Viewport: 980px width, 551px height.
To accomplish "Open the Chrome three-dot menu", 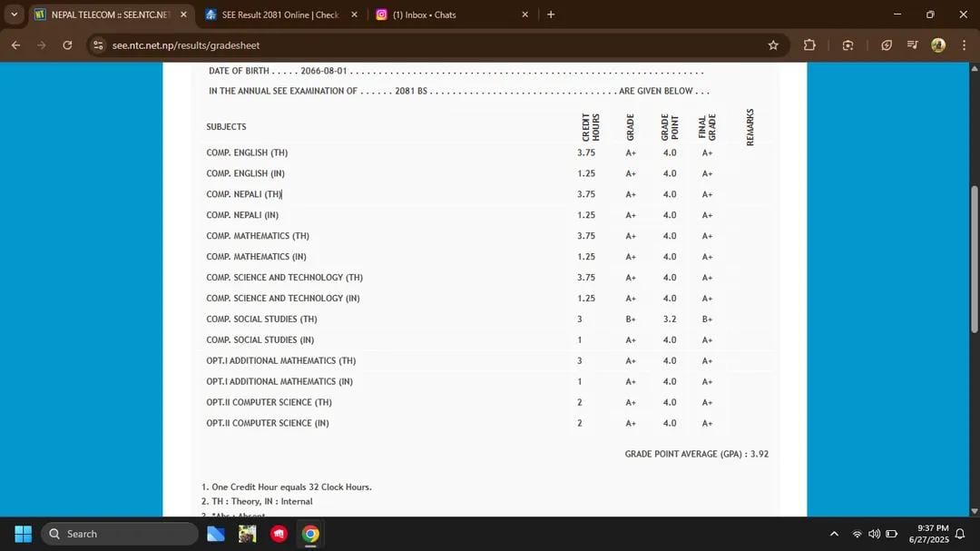I will click(964, 44).
